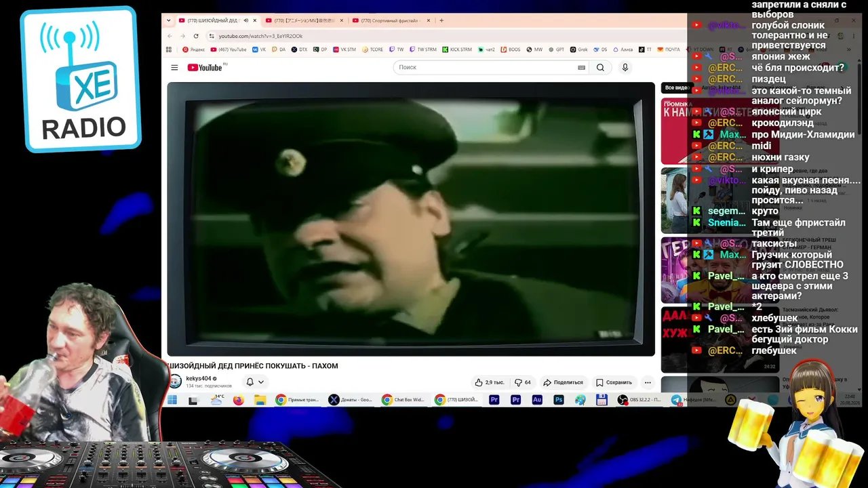
Task: Open the ПОЧТА bookmark
Action: tap(669, 49)
